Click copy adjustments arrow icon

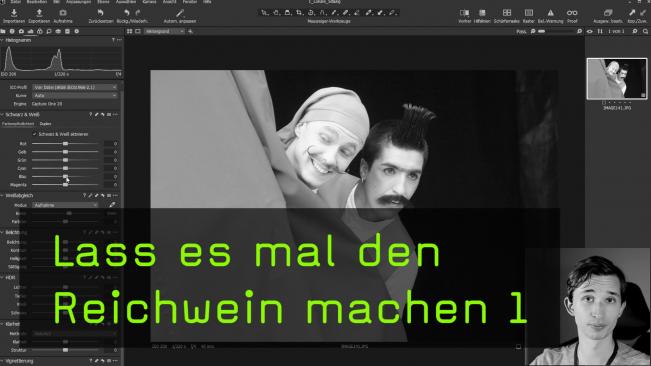tap(632, 13)
